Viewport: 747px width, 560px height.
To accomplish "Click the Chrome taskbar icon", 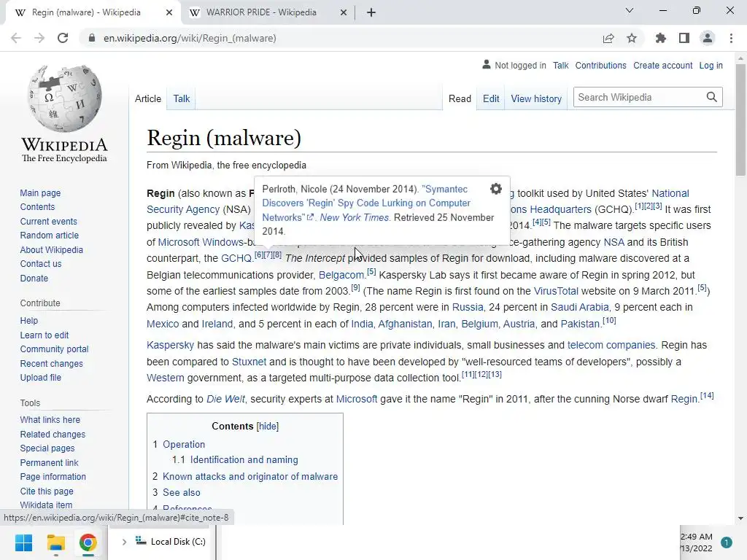I will 88,542.
